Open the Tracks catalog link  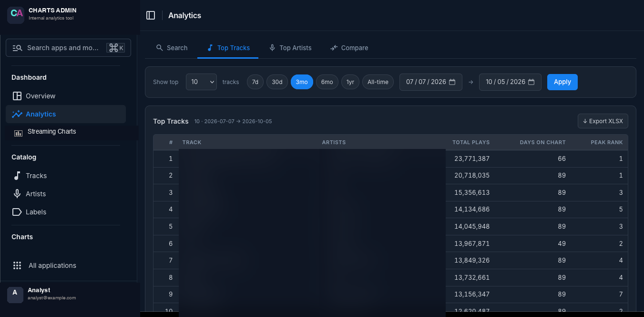click(66, 176)
